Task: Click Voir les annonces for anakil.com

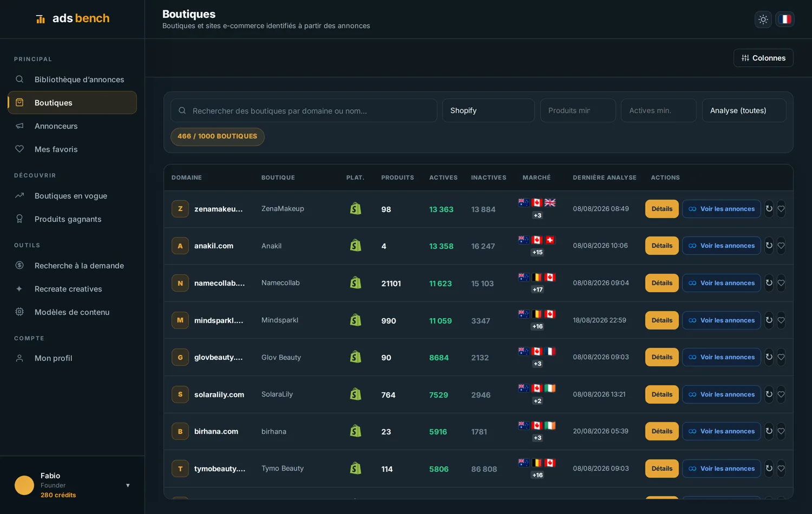Action: pos(722,246)
